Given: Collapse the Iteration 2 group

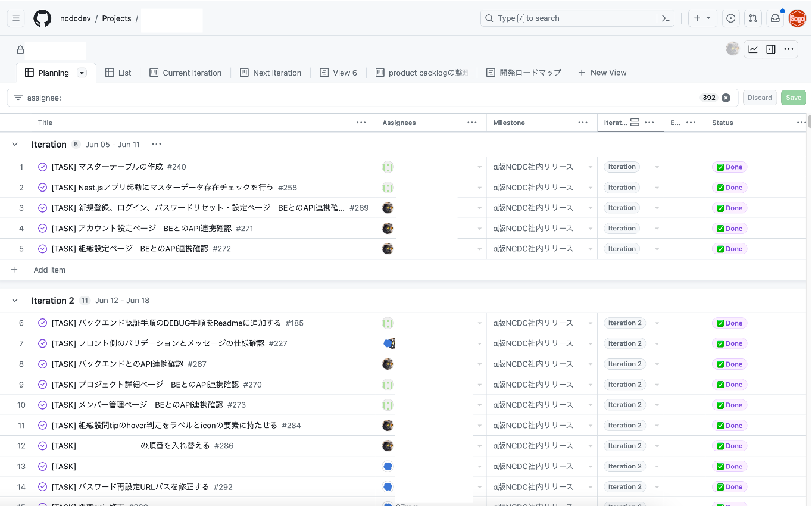Looking at the screenshot, I should (x=14, y=301).
